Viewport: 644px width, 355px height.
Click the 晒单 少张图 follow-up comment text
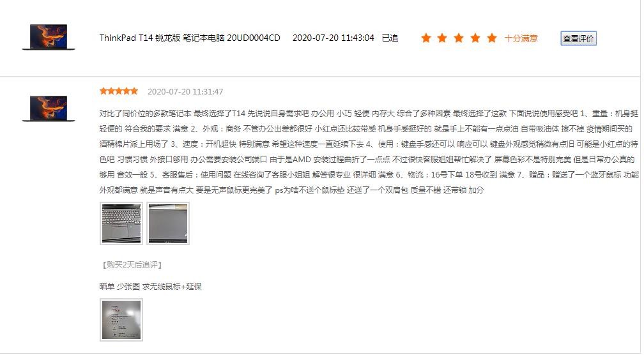coord(150,287)
